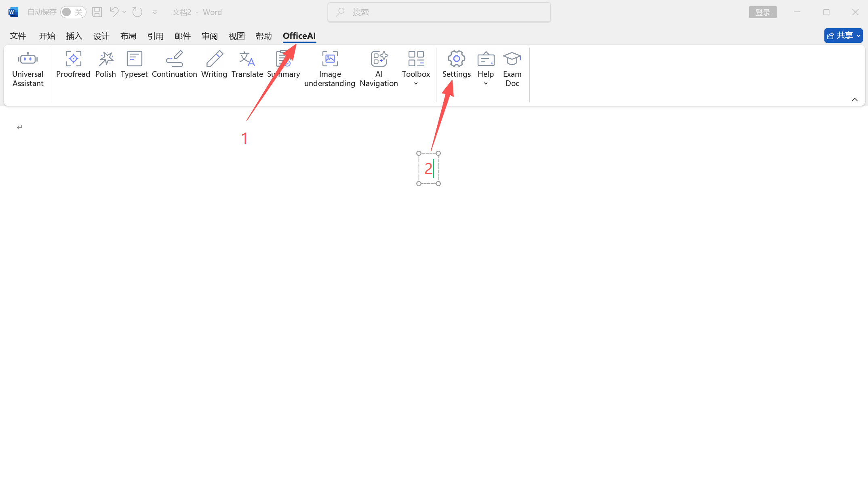Expand the Toolbox dropdown
This screenshot has width=868, height=492.
[x=416, y=84]
